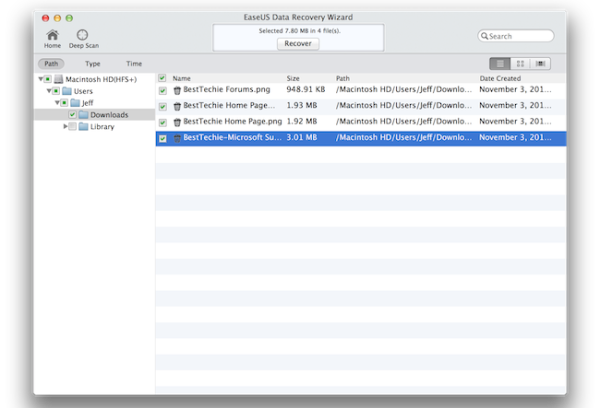
Task: Click trash icon of BestTechie Forums.png
Action: coord(177,90)
